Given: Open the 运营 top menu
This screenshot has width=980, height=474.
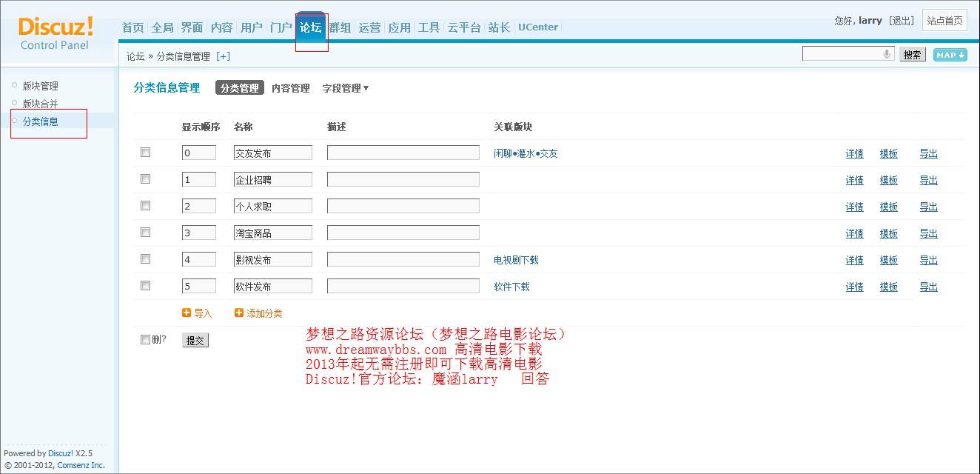Looking at the screenshot, I should point(370,27).
